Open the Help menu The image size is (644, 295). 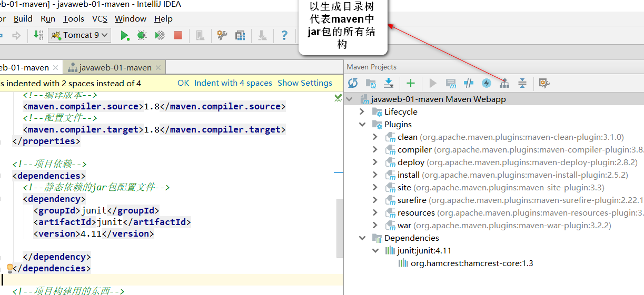[x=163, y=18]
